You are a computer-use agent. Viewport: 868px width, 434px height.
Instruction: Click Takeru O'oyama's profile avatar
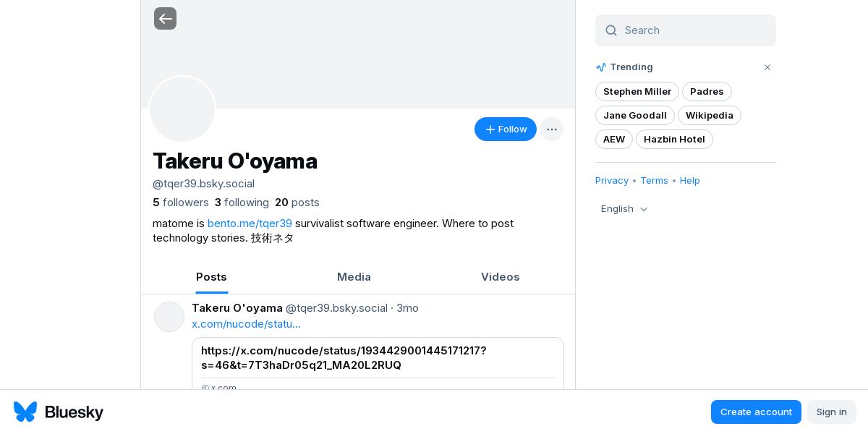click(x=182, y=109)
